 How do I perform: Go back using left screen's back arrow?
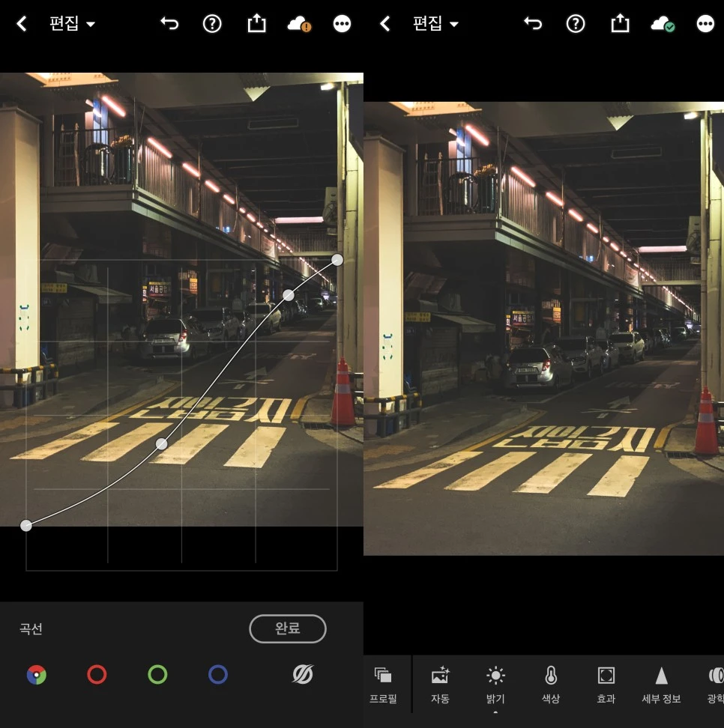(x=22, y=24)
